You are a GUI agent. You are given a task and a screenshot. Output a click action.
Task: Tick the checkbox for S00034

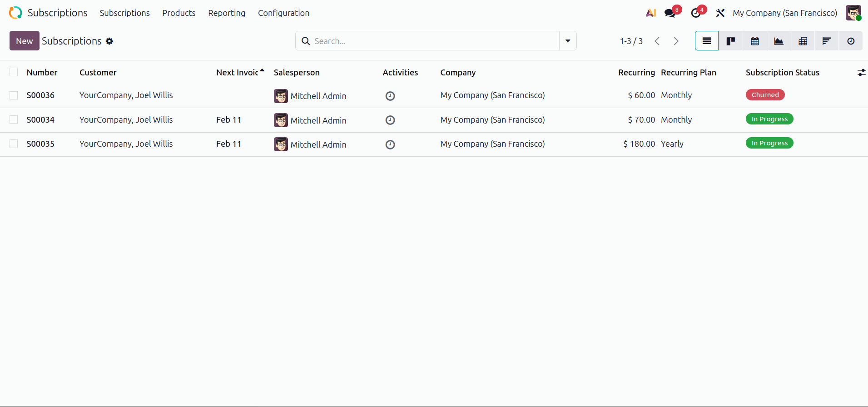(x=14, y=119)
